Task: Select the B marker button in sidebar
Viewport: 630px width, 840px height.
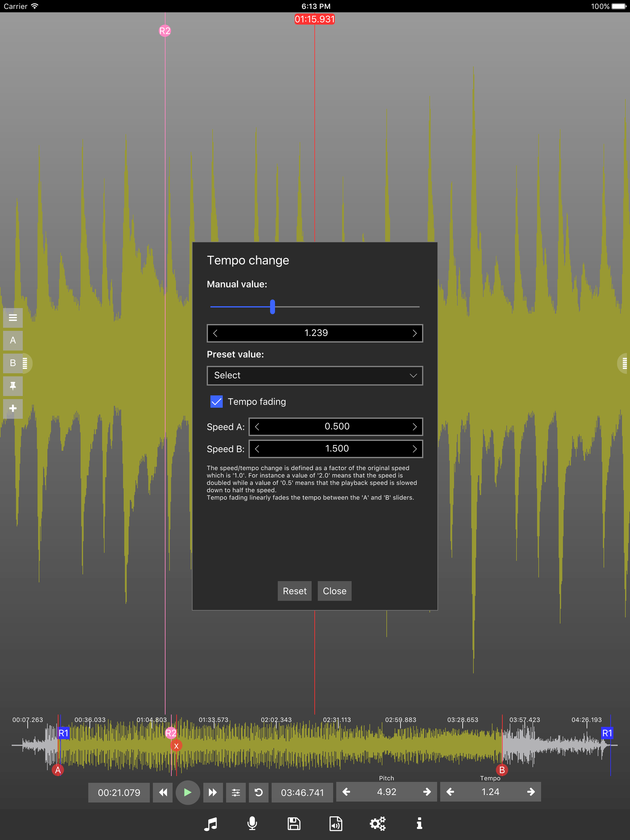Action: [x=13, y=363]
